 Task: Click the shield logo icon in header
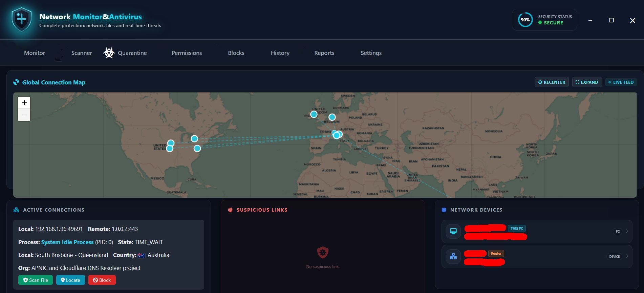[22, 19]
